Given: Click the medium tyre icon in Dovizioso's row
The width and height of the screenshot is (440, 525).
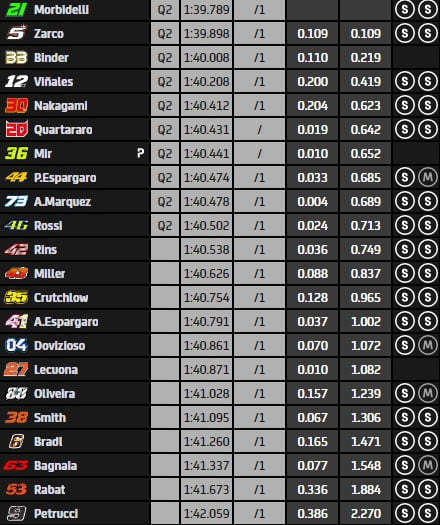Looking at the screenshot, I should click(x=428, y=346).
